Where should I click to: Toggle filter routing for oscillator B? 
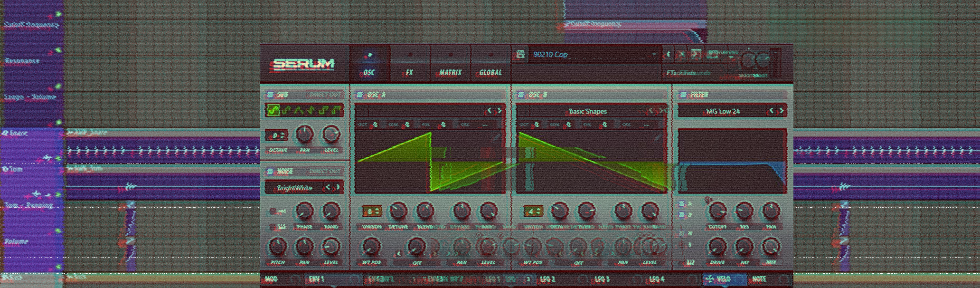coord(682,215)
